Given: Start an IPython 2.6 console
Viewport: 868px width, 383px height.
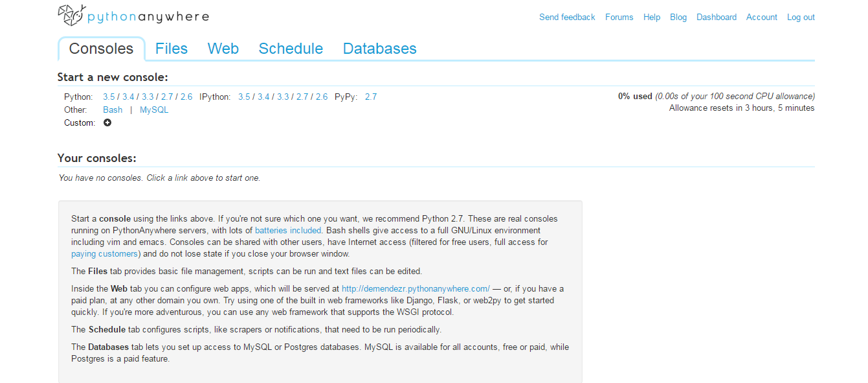Looking at the screenshot, I should click(x=322, y=97).
